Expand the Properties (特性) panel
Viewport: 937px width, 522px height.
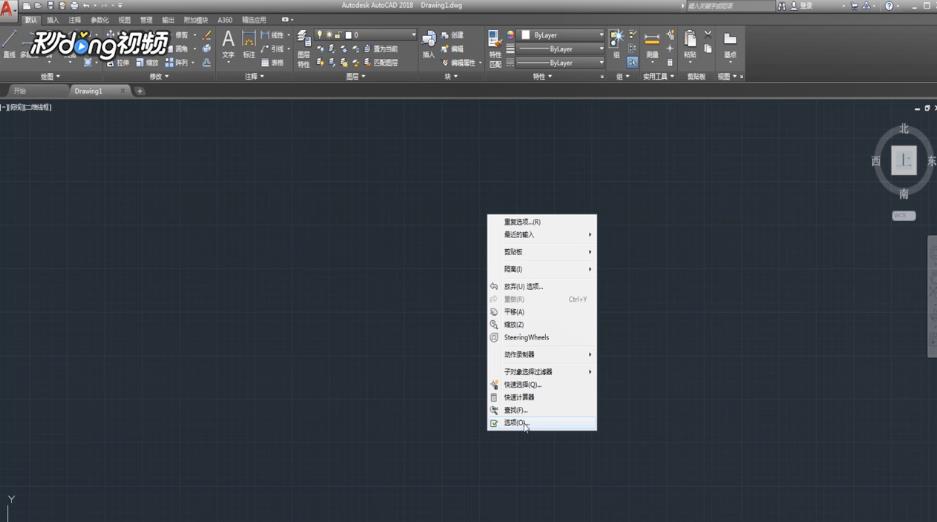(542, 76)
